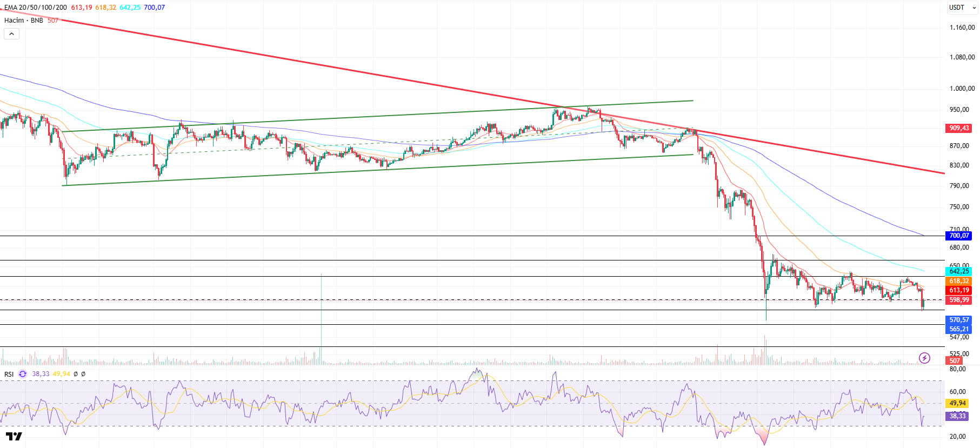Screen dimensions: 980x448
Task: Collapse the indicator legend with the chevron
Action: (x=11, y=34)
